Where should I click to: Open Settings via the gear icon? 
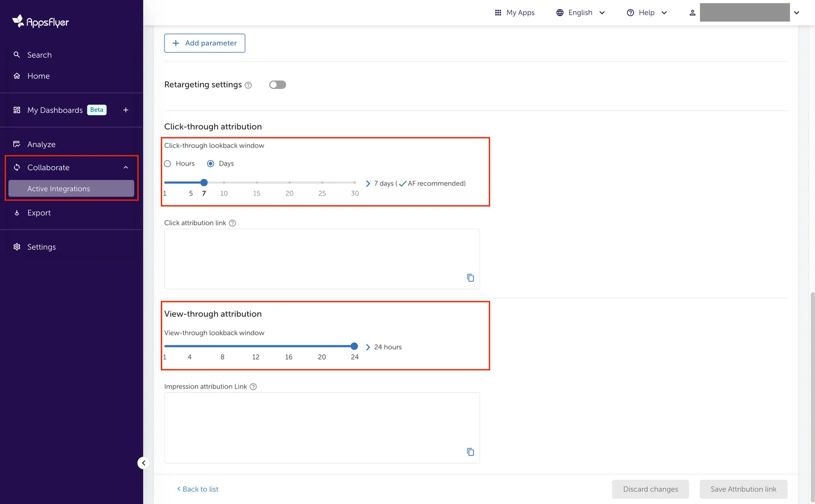pyautogui.click(x=16, y=246)
